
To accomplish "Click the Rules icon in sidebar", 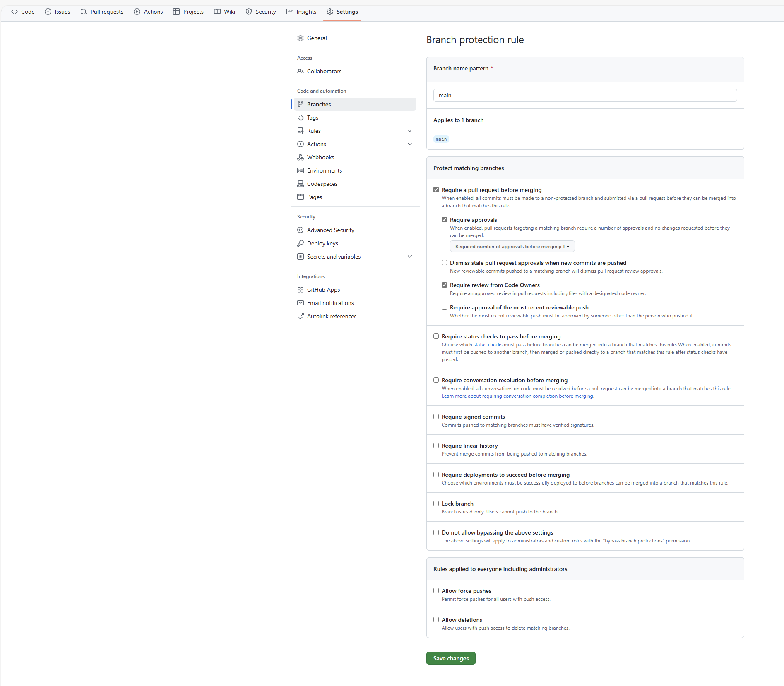I will coord(301,131).
